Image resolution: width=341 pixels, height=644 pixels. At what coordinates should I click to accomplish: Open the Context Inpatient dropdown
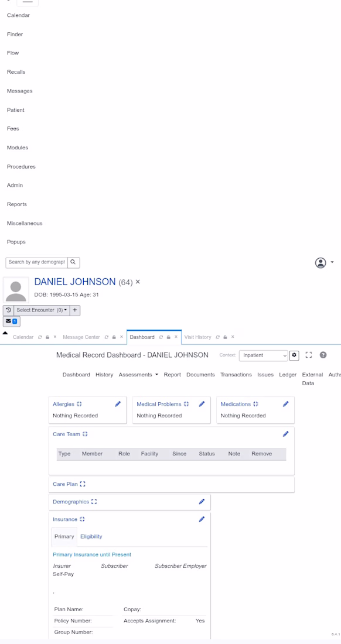pyautogui.click(x=263, y=355)
